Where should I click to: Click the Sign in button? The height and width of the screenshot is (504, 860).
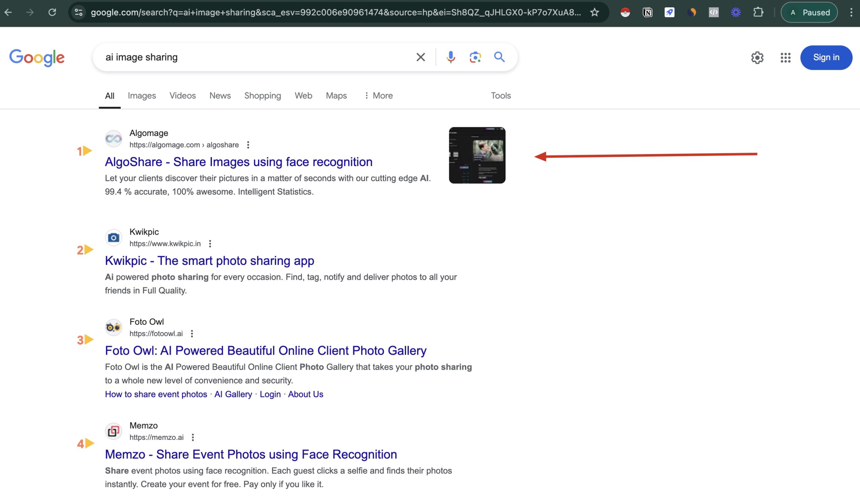click(x=826, y=58)
